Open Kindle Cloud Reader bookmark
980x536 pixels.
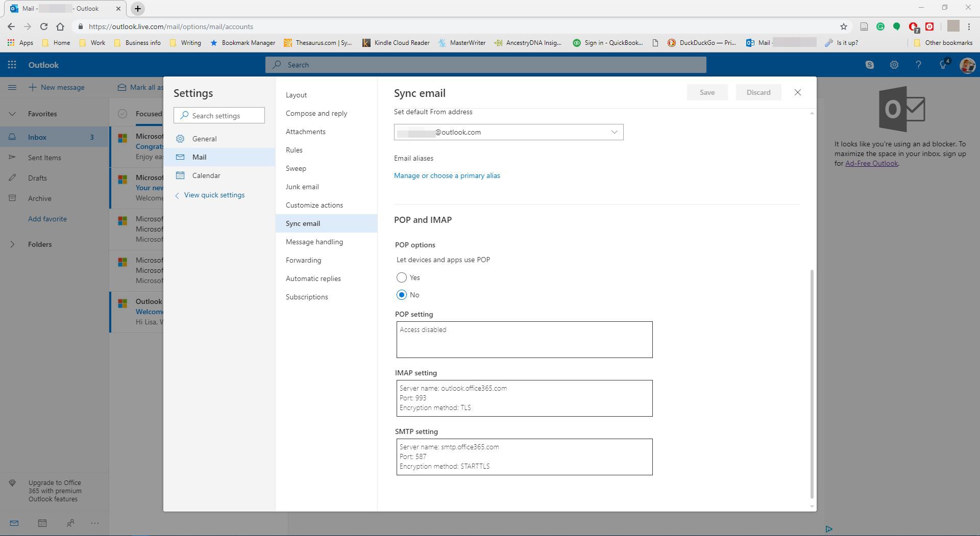pyautogui.click(x=396, y=43)
